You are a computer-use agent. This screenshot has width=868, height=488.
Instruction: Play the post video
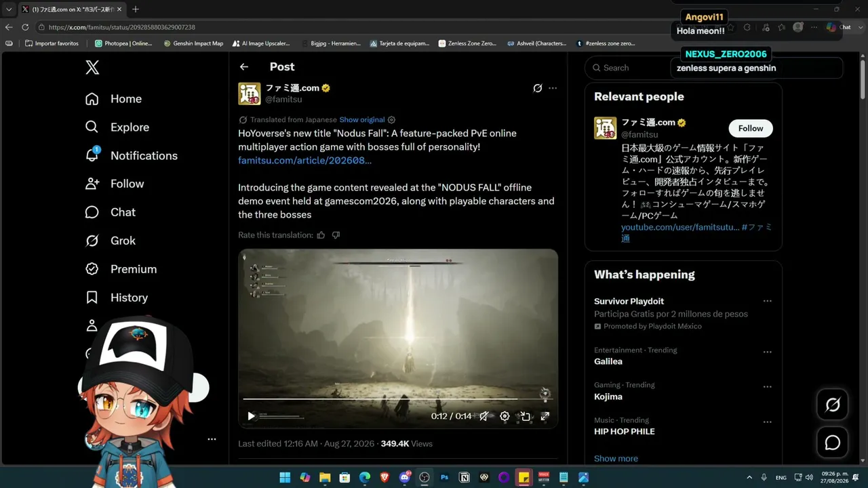pyautogui.click(x=251, y=416)
